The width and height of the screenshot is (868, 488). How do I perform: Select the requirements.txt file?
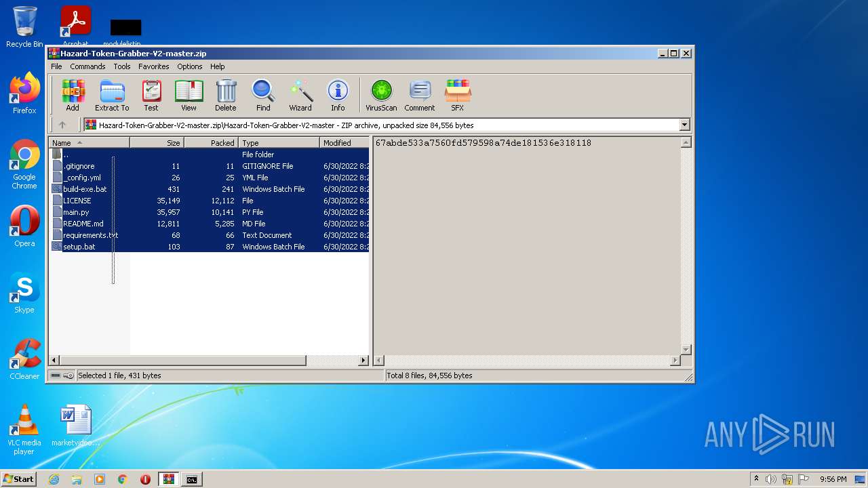[209, 235]
